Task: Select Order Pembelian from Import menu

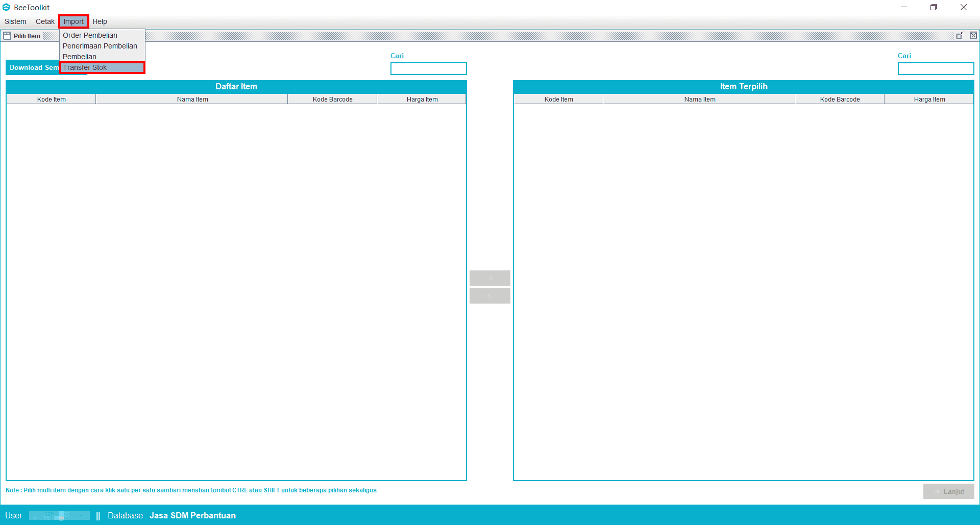Action: [x=90, y=35]
